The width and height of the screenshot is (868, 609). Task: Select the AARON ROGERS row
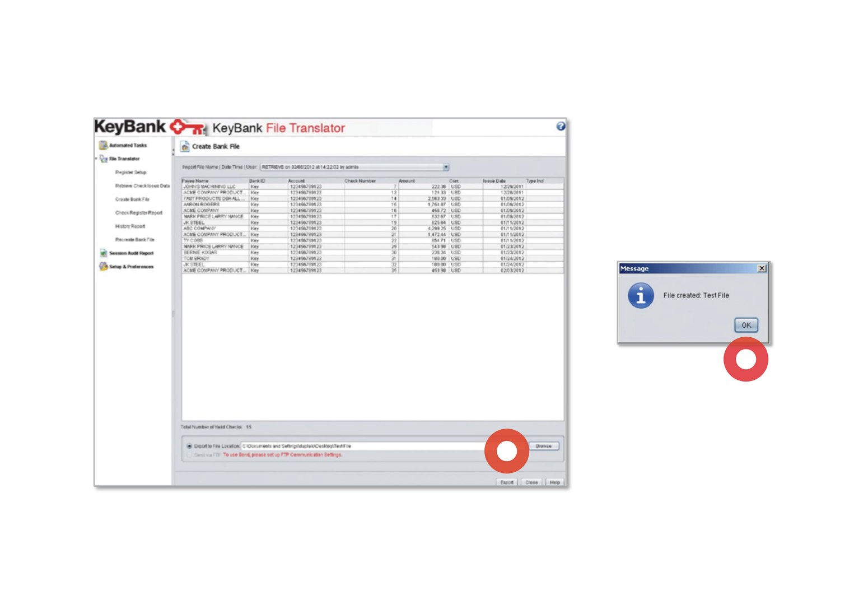pos(372,204)
